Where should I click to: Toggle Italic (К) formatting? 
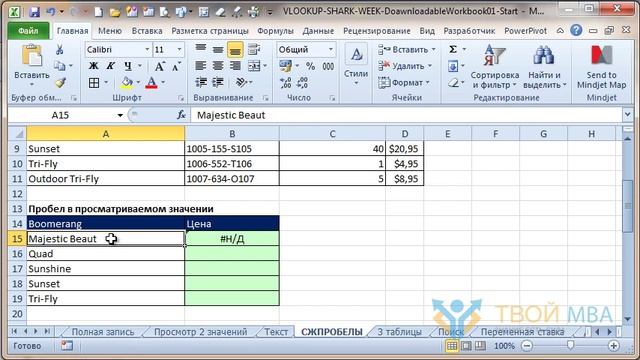pos(110,66)
